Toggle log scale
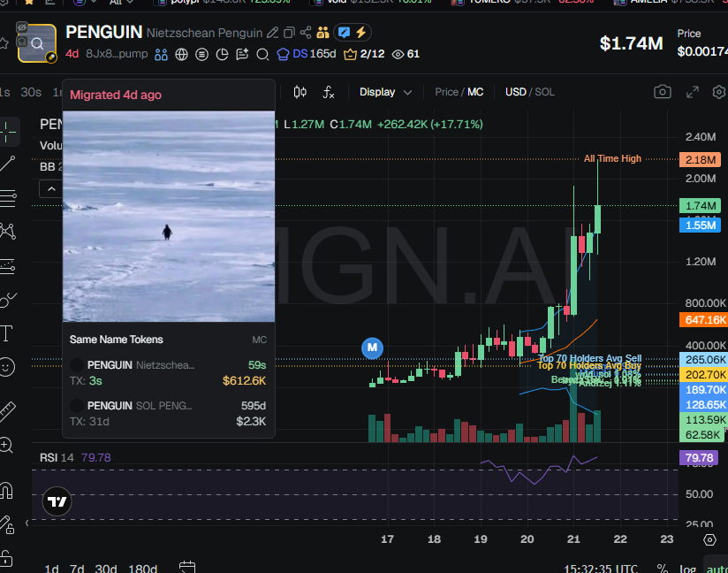 point(687,569)
